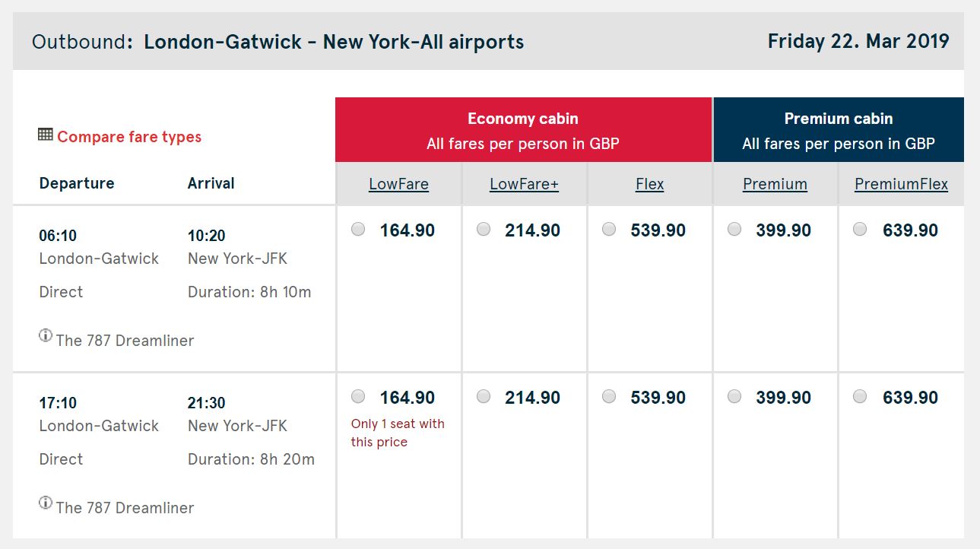Click The 787 Dreamliner text on first flight

tap(125, 341)
